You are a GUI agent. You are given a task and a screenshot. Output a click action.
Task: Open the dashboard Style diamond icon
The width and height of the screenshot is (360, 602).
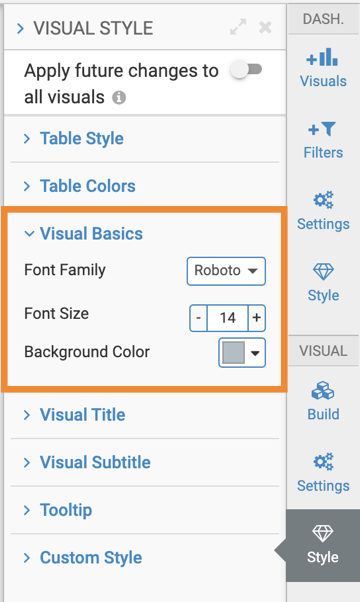tap(323, 271)
